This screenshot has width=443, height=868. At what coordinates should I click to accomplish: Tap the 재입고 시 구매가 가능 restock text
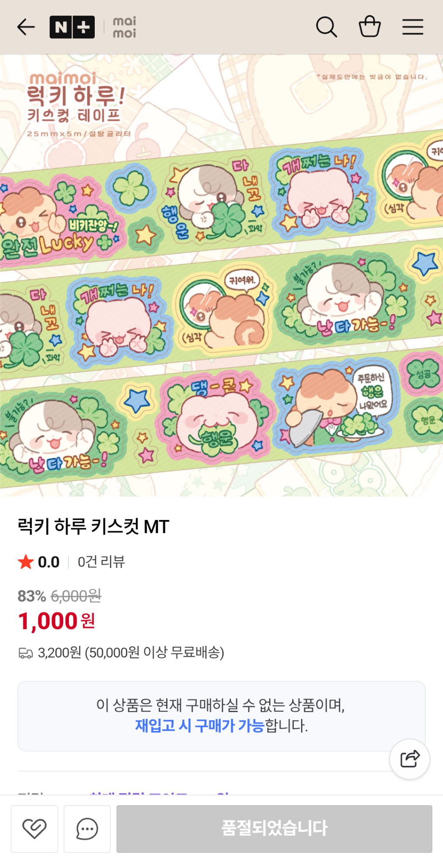click(x=199, y=726)
